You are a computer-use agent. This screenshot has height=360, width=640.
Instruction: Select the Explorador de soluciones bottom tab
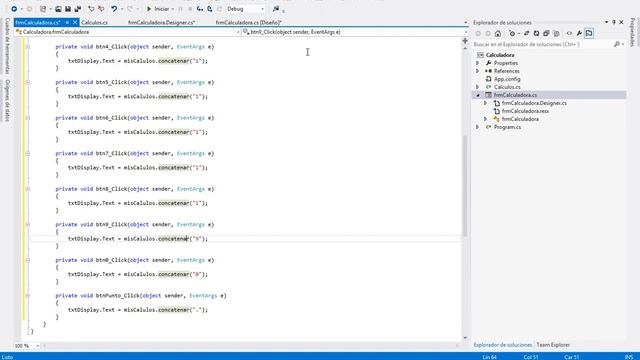pos(502,345)
